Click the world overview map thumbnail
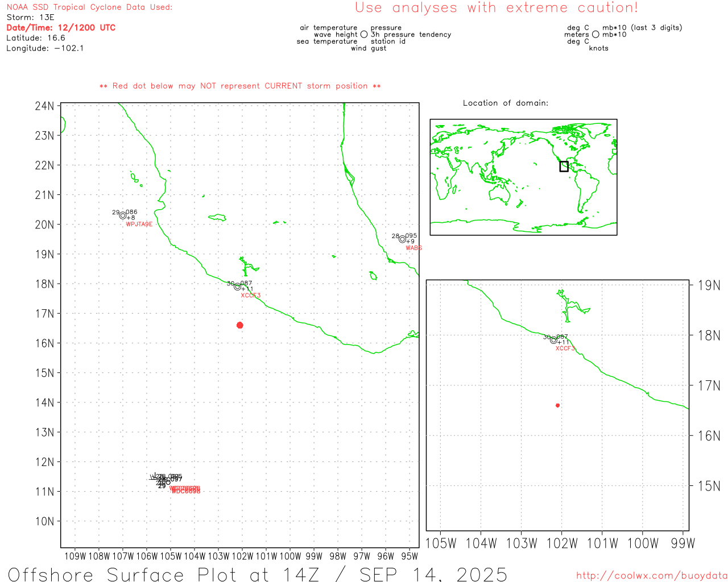Viewport: 728px width, 582px height. 523,177
